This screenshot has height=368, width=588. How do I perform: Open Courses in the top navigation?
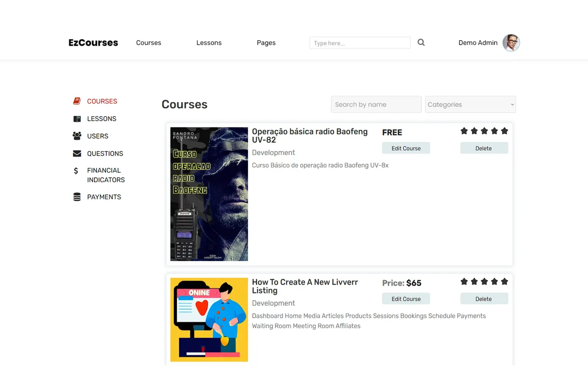tap(148, 43)
